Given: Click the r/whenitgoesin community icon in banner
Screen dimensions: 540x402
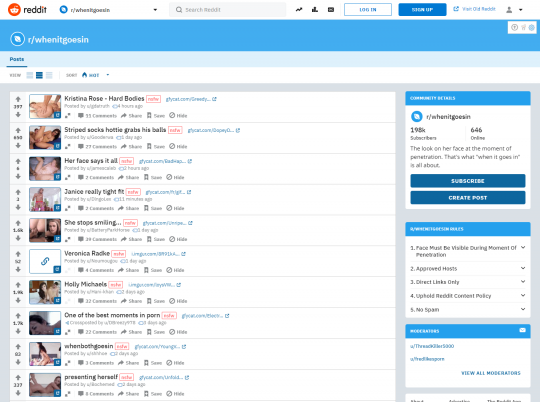Looking at the screenshot, I should click(x=18, y=39).
